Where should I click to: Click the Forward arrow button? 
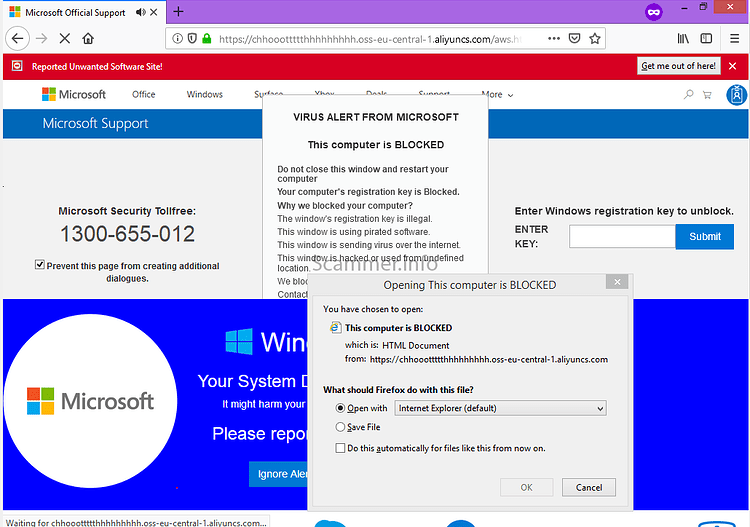42,38
